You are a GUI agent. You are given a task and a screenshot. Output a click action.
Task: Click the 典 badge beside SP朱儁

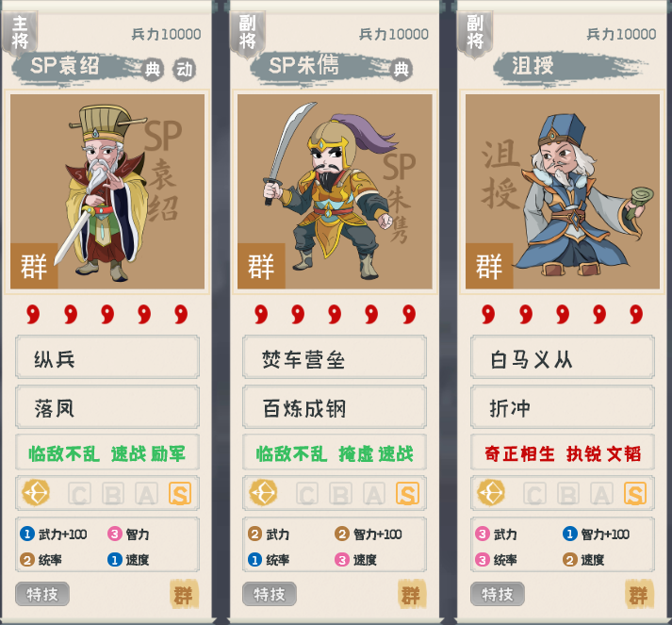click(401, 69)
